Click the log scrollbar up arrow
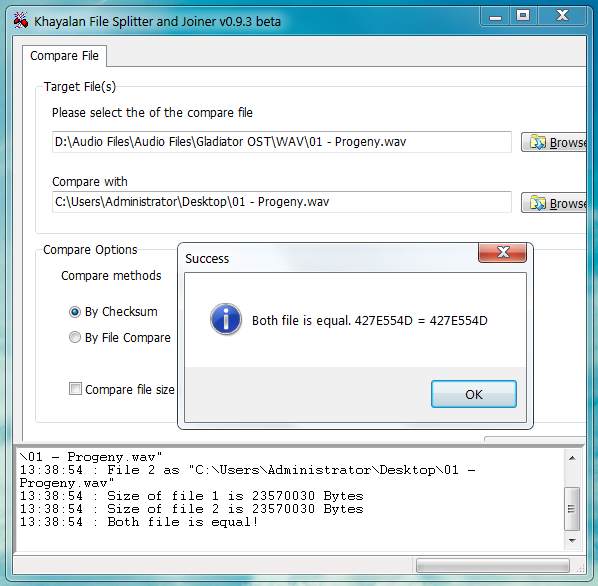This screenshot has height=586, width=598. pyautogui.click(x=572, y=458)
